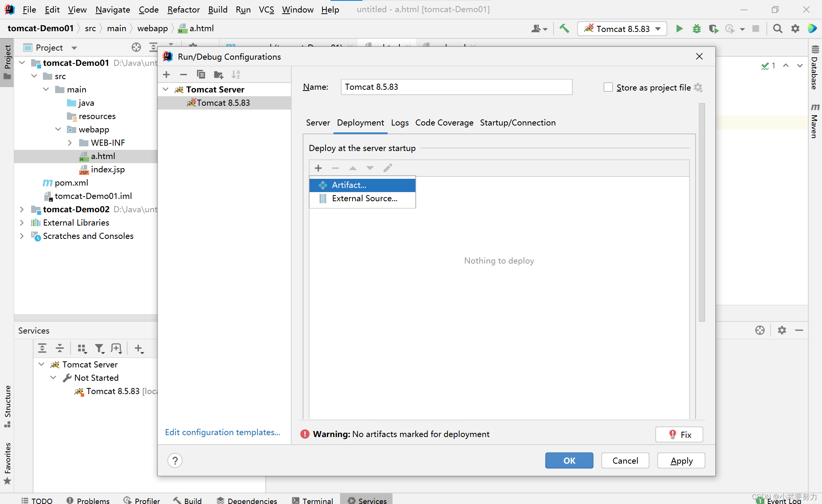Click the Build project hammer icon
The height and width of the screenshot is (504, 822).
[564, 29]
